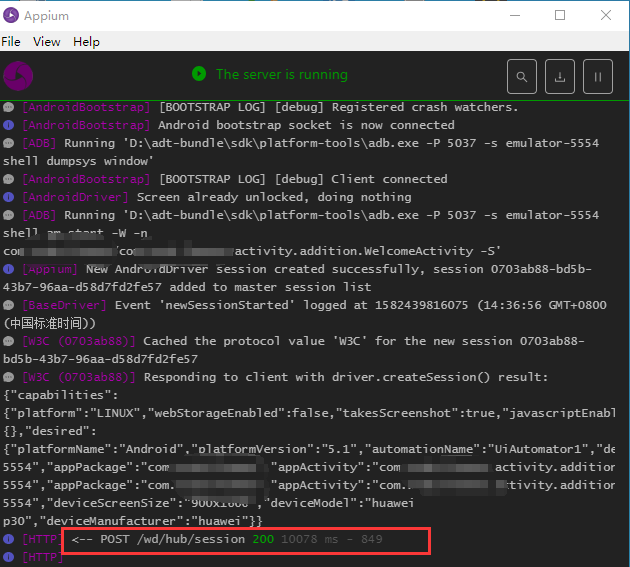Click the "deviceModel":"huawei text

tap(342, 503)
